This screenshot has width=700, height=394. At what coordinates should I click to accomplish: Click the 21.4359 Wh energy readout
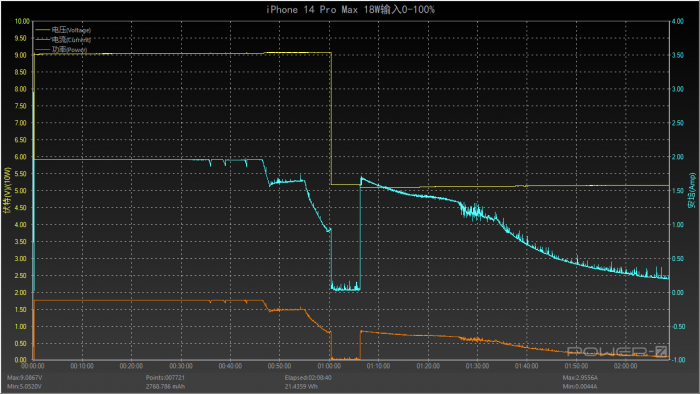pyautogui.click(x=301, y=386)
